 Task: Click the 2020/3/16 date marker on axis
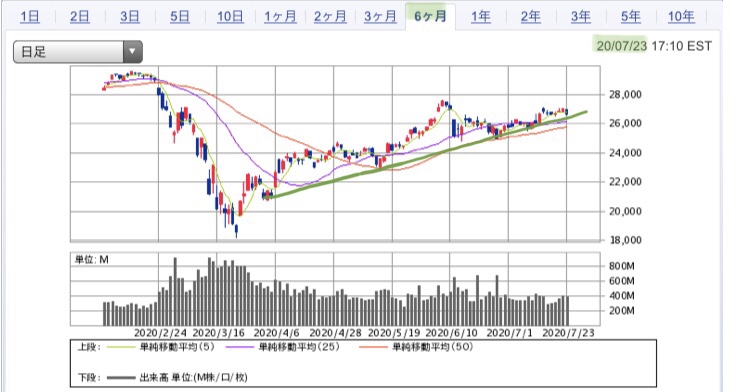(x=219, y=333)
